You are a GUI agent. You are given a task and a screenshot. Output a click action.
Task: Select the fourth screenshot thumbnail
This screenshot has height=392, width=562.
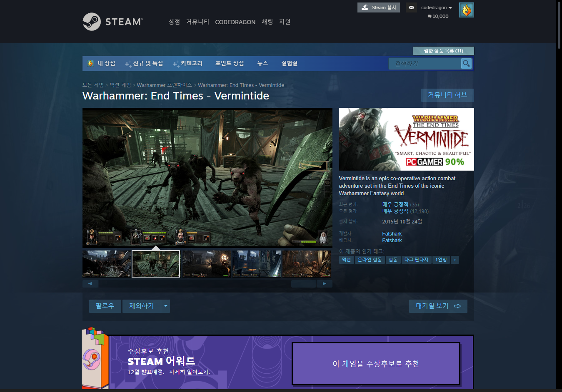tap(257, 264)
